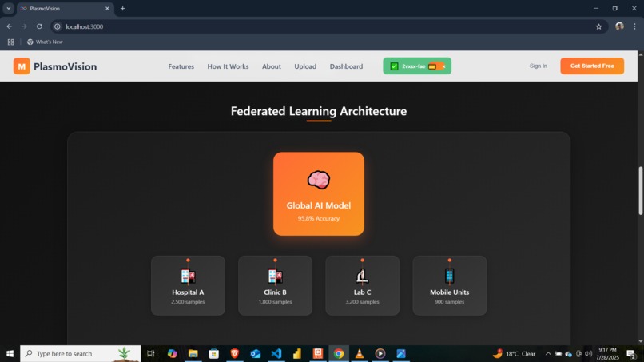The width and height of the screenshot is (644, 362).
Task: Go back to the previous page
Action: (9, 26)
